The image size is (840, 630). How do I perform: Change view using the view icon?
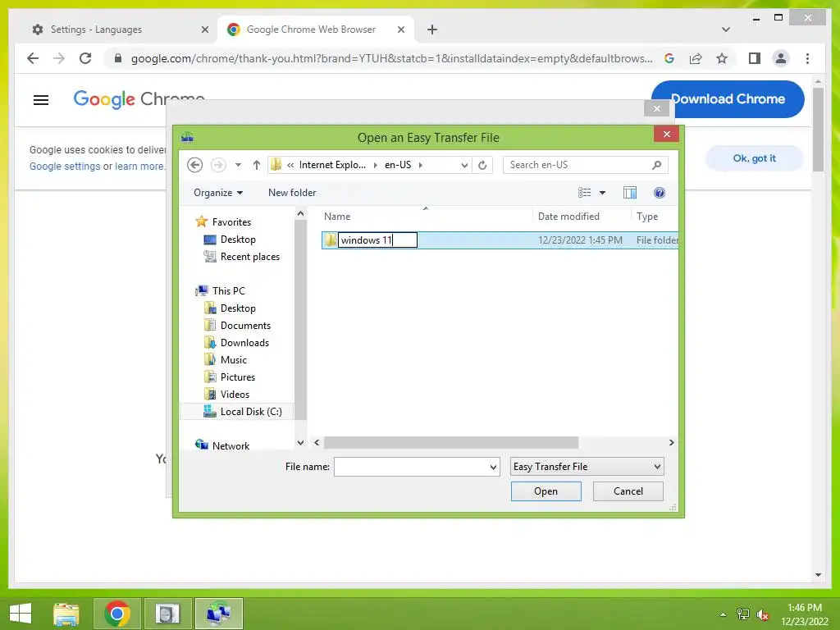pos(584,192)
